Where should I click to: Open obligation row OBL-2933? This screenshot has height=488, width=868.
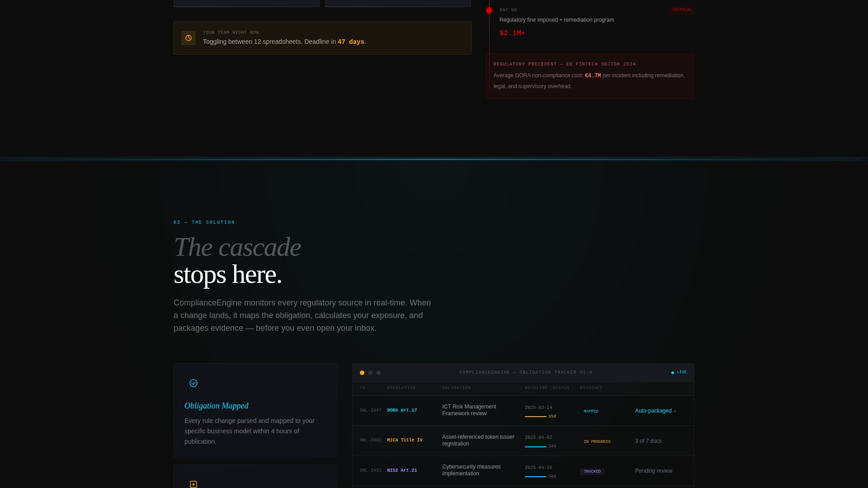click(x=523, y=470)
